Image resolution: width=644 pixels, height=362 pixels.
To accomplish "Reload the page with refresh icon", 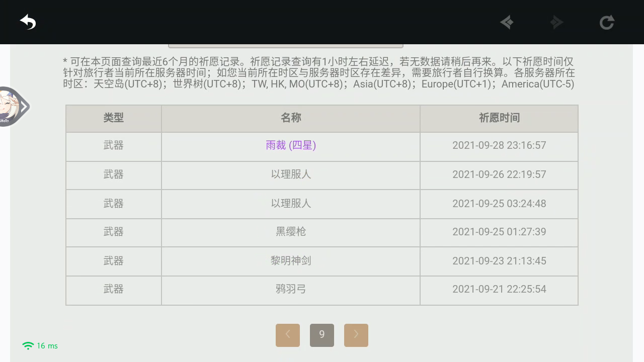I will [x=607, y=22].
